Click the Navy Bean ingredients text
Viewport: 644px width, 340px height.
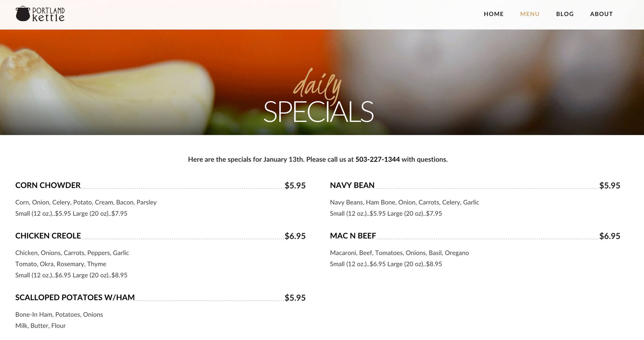[404, 202]
